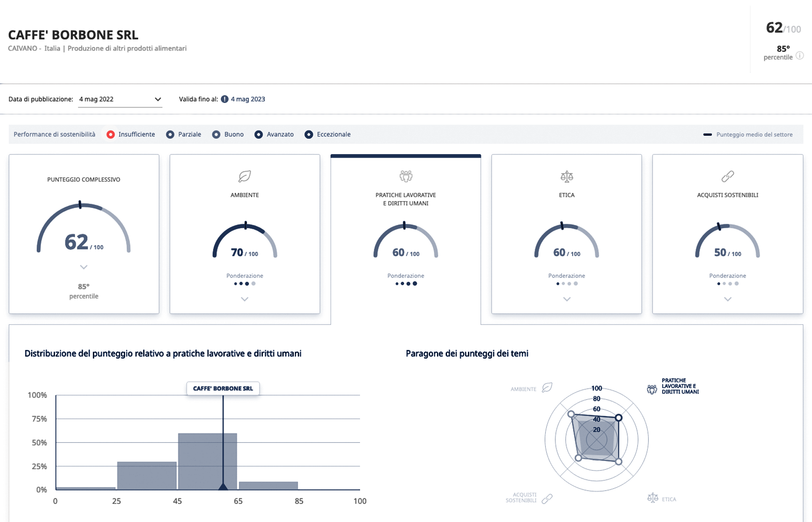Screen dimensions: 812x522
Task: Click the people icon beside radar Pratiche Lavorative label
Action: pos(652,389)
